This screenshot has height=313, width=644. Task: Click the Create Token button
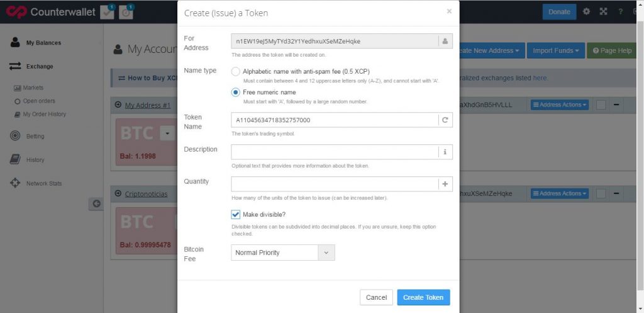[423, 297]
